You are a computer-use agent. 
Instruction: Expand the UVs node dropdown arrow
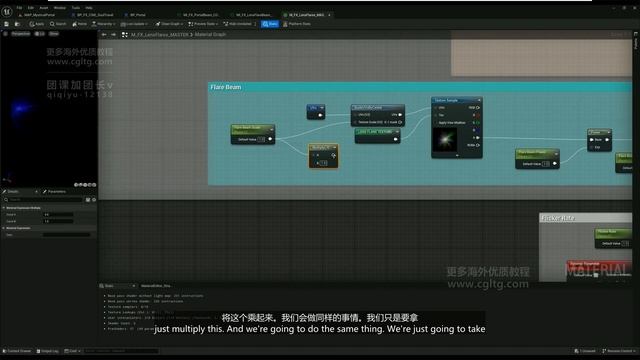(322, 108)
